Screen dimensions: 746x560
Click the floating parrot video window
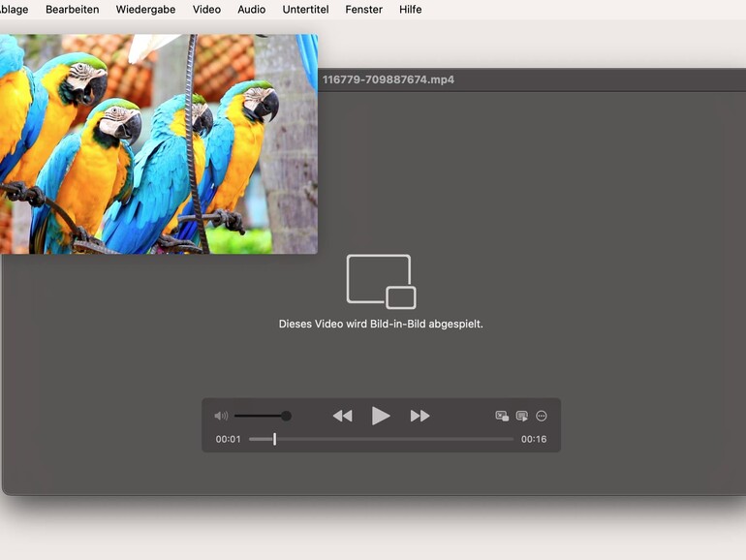pos(158,143)
